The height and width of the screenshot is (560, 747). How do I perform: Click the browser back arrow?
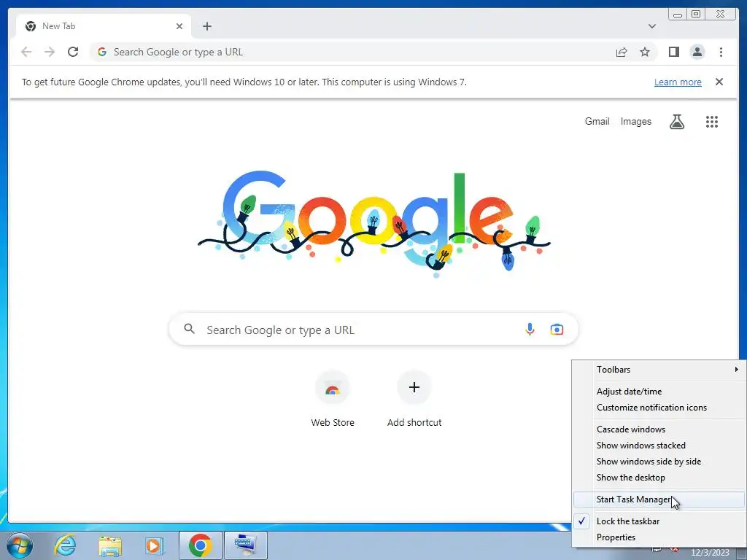point(26,52)
